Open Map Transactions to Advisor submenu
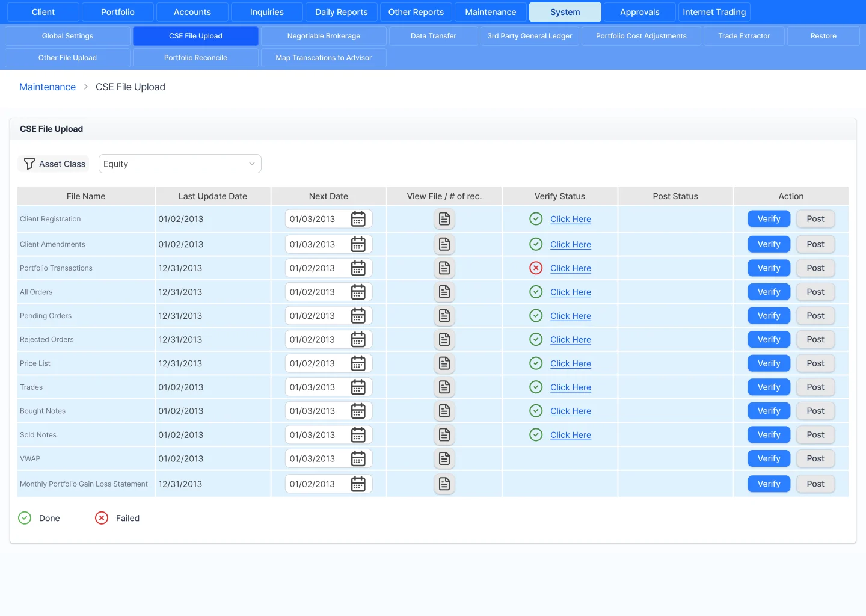Screen dimensions: 866x616 [324, 58]
